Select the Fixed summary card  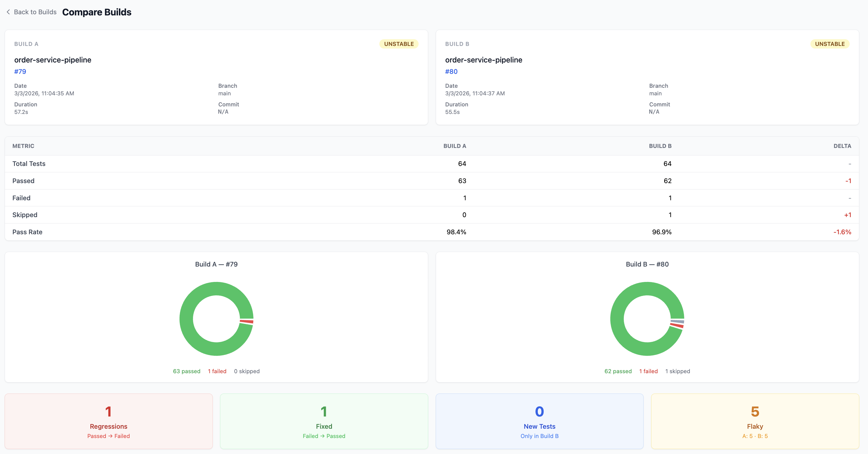pos(324,421)
